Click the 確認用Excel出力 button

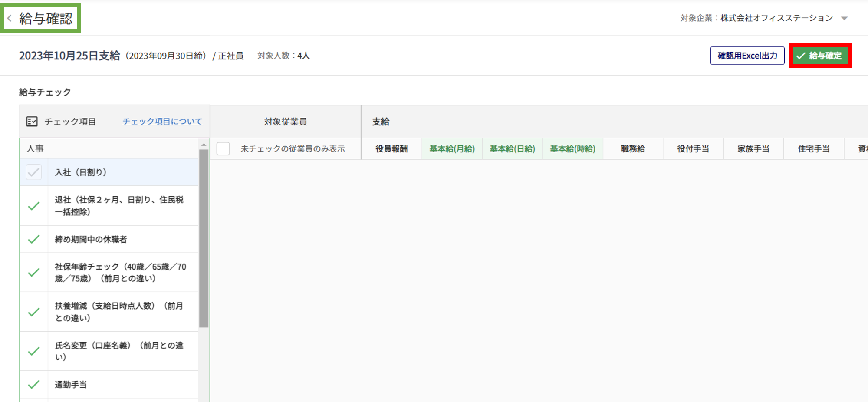(x=747, y=56)
